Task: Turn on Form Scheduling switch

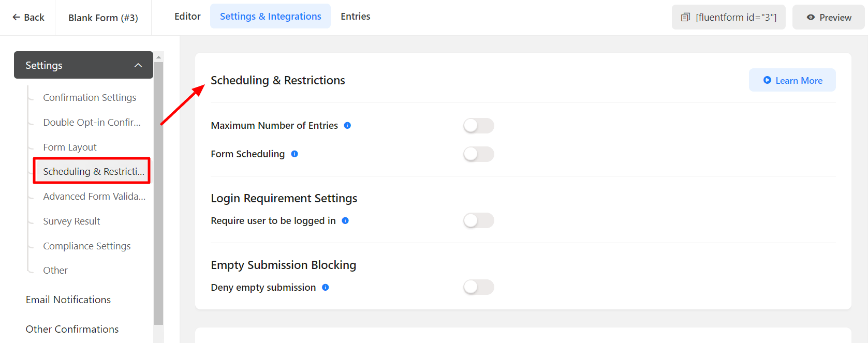Action: click(479, 154)
